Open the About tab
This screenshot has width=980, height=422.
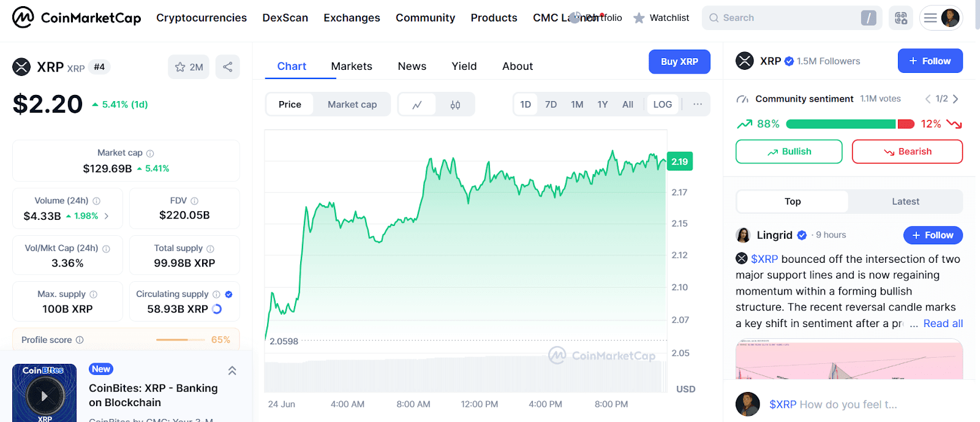click(x=518, y=66)
